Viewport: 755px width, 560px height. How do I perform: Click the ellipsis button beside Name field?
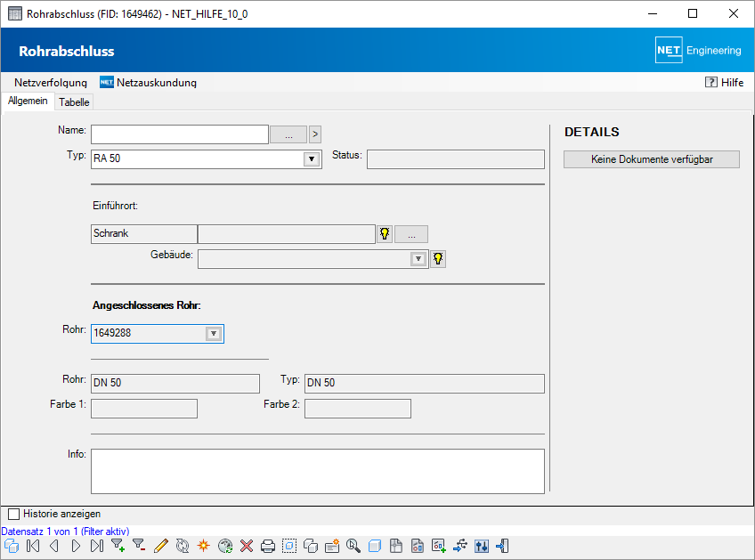pos(288,134)
